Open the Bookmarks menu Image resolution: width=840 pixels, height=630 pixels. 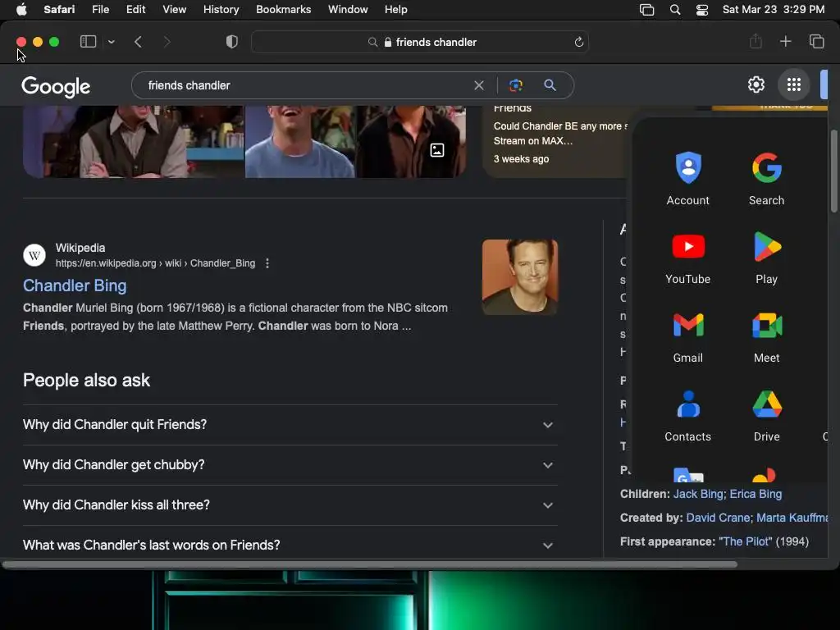283,10
